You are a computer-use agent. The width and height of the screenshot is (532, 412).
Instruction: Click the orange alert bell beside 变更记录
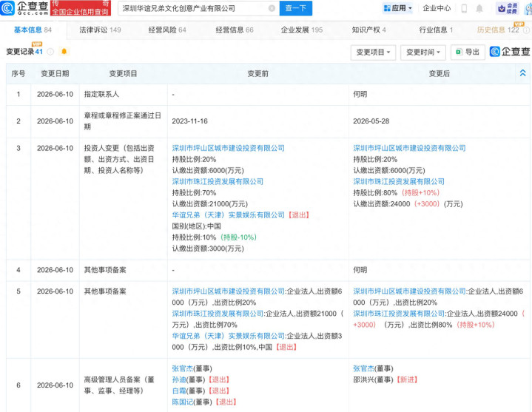tap(64, 51)
